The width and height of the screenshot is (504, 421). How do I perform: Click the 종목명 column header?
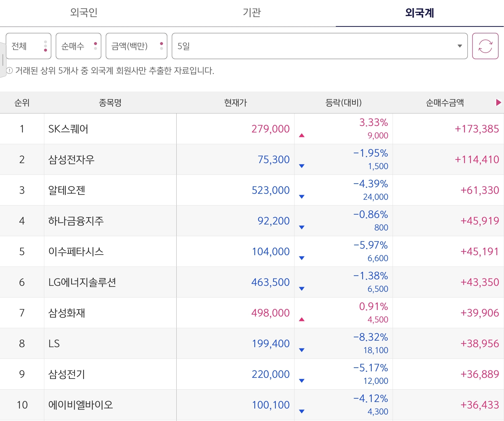(x=110, y=103)
